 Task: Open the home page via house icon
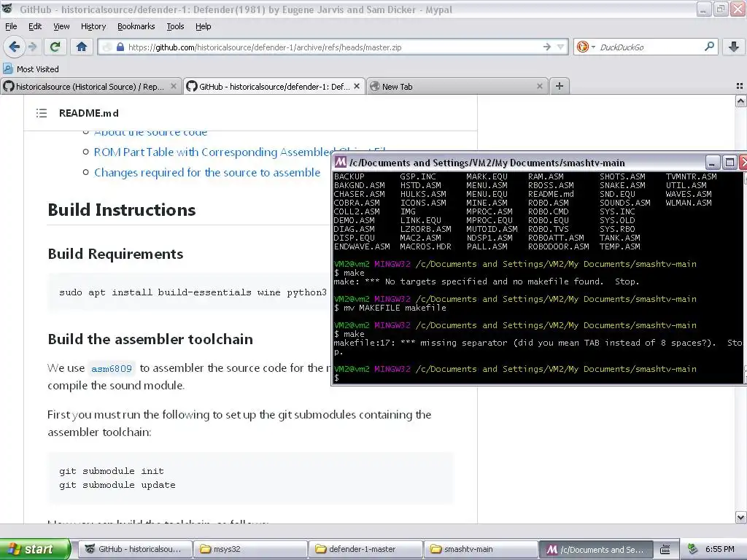82,47
